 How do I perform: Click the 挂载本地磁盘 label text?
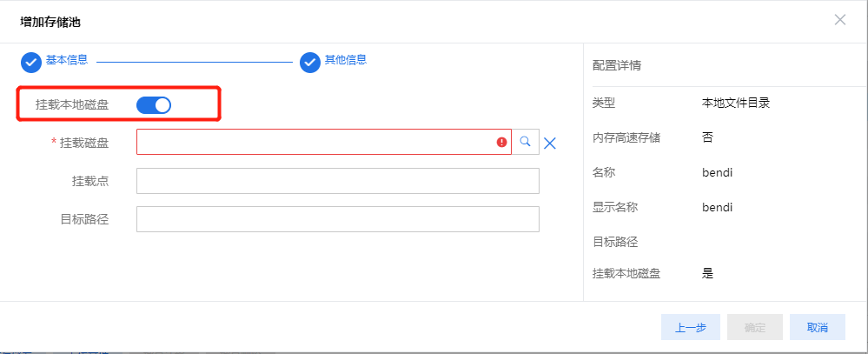pos(71,105)
